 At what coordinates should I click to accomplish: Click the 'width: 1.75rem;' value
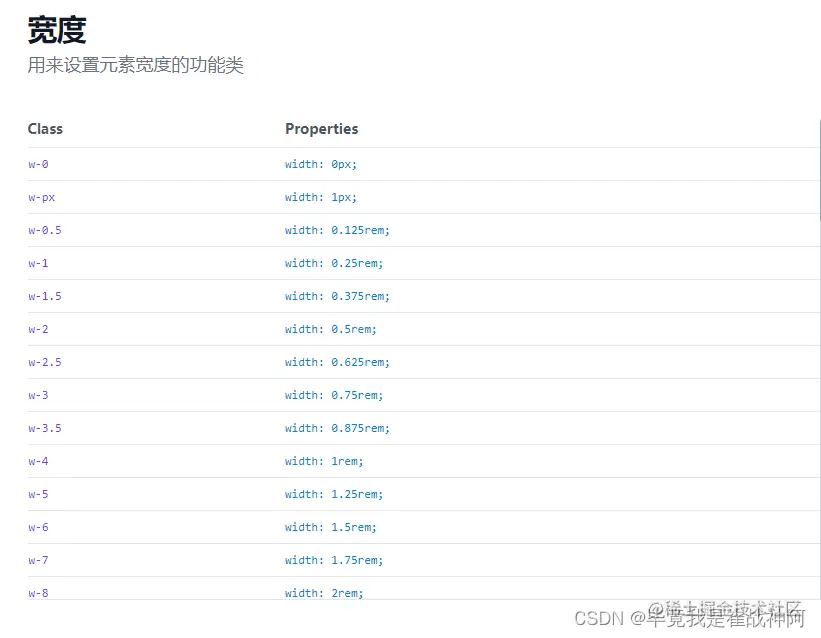pos(334,560)
